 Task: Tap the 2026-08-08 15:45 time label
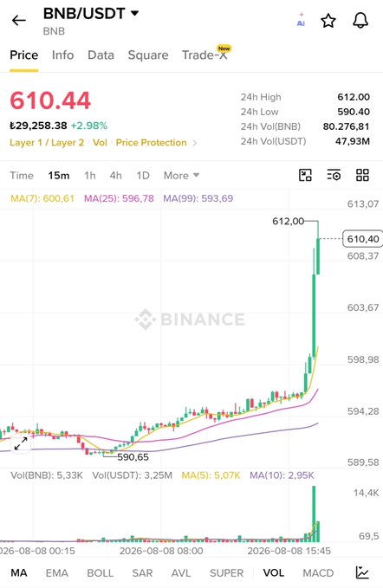pyautogui.click(x=289, y=551)
